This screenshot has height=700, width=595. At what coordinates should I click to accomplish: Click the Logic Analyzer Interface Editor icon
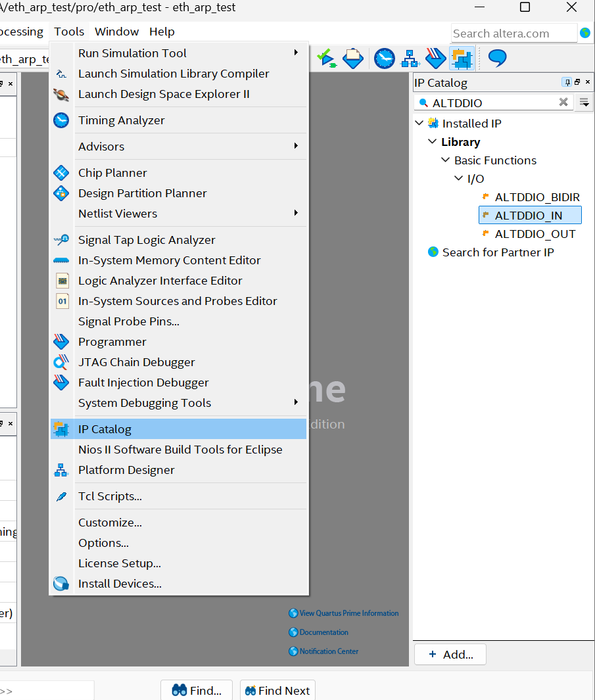(x=62, y=281)
